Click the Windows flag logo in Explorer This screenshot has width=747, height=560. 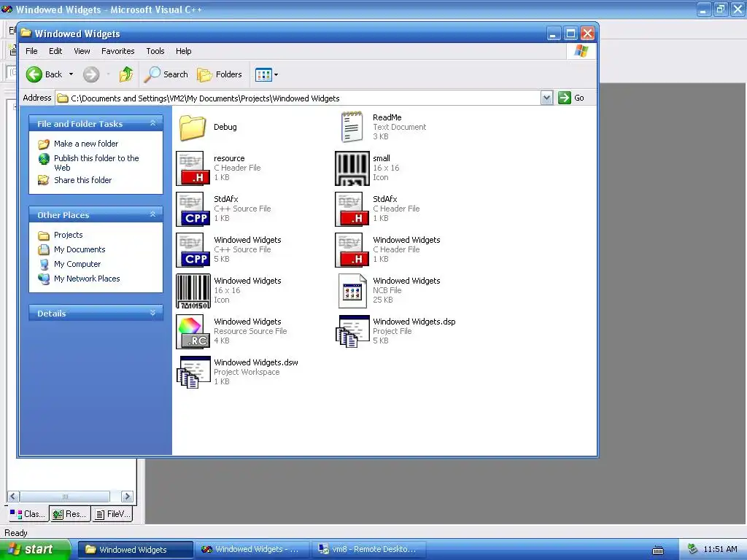pos(581,51)
